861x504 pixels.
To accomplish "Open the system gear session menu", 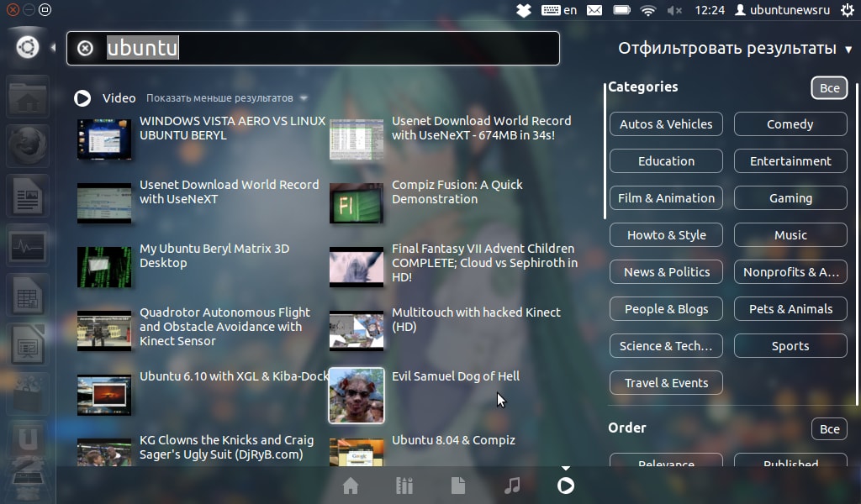I will pos(848,10).
